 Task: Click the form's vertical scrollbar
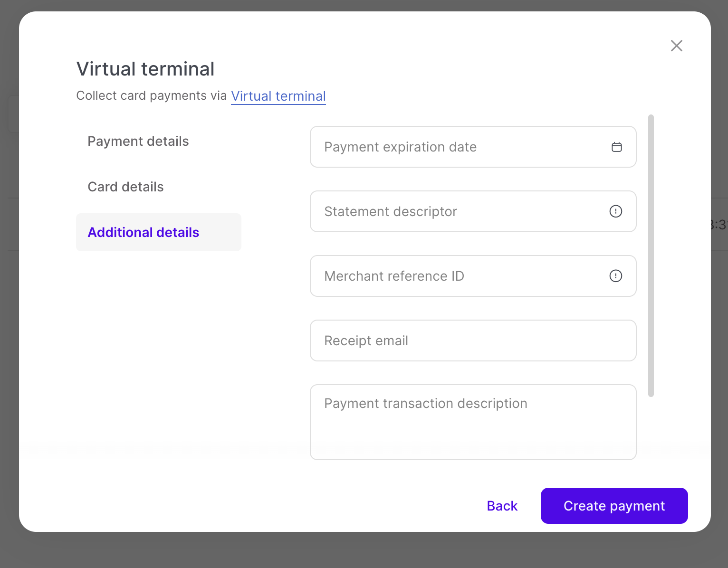pos(651,256)
